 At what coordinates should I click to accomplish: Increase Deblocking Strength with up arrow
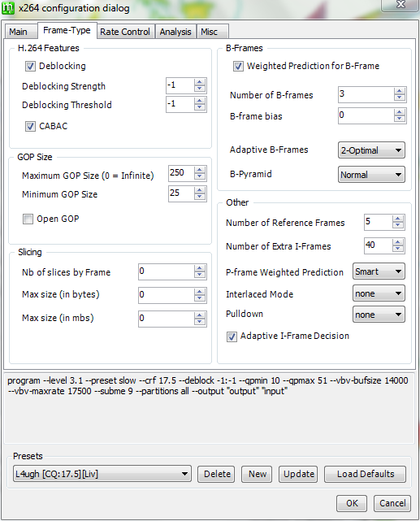(200, 82)
